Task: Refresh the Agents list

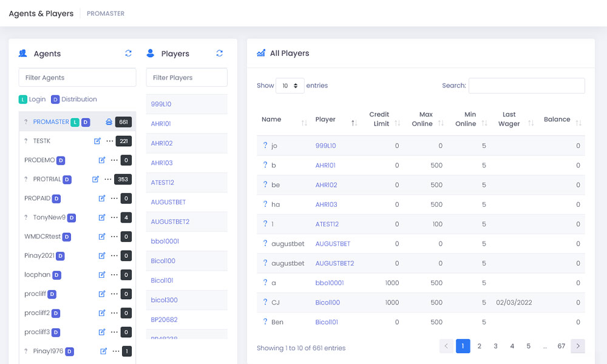Action: [x=128, y=53]
